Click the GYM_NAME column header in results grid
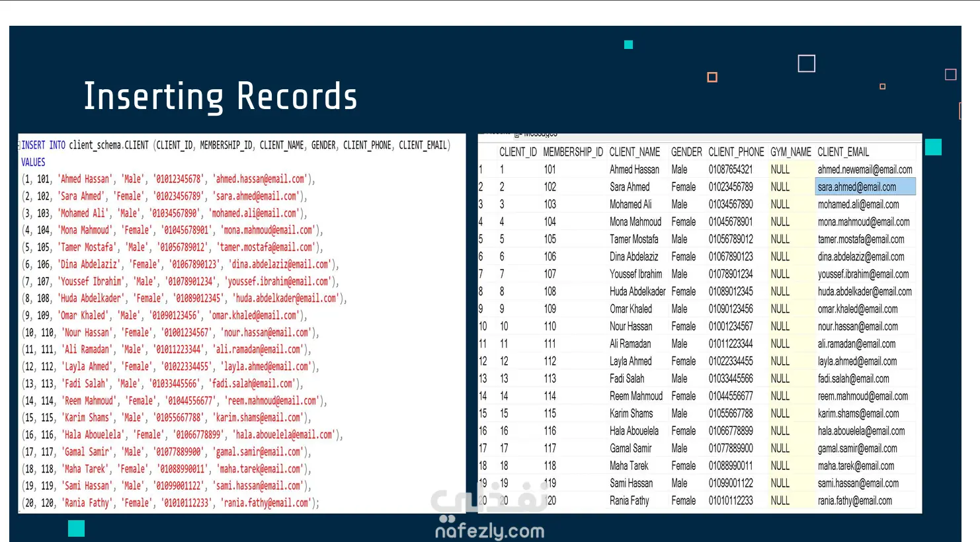The width and height of the screenshot is (980, 542). click(x=791, y=152)
